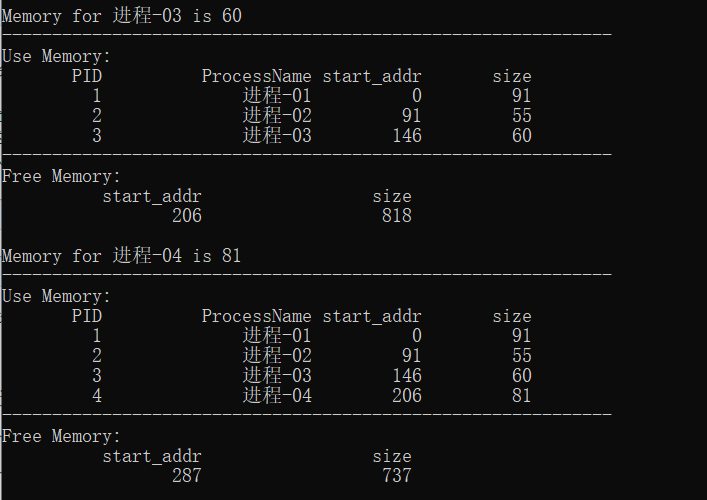Click 'ProcessName' header in the four-row table
The image size is (707, 500).
[256, 316]
